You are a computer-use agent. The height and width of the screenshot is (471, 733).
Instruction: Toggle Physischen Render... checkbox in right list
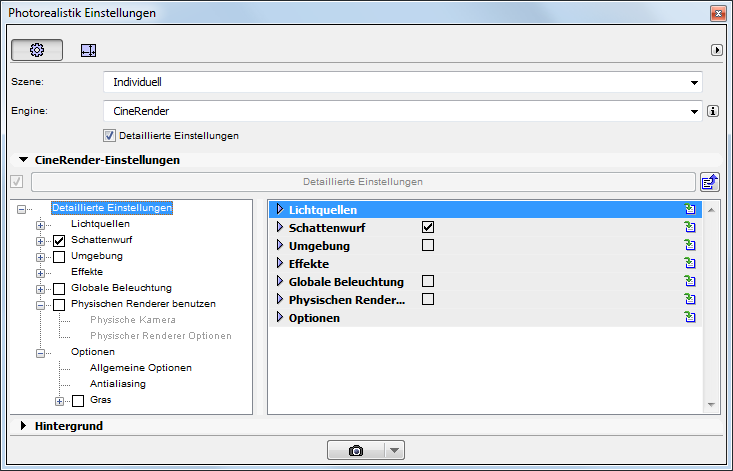[x=428, y=299]
